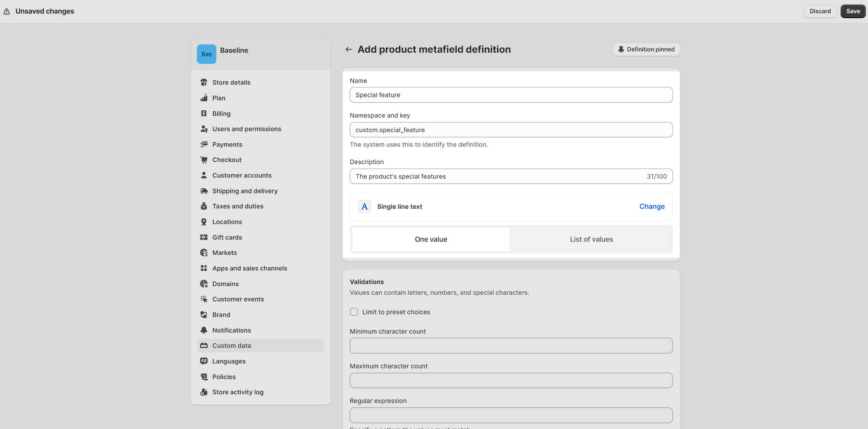The height and width of the screenshot is (429, 868).
Task: Enable Limit to preset choices
Action: pyautogui.click(x=354, y=312)
